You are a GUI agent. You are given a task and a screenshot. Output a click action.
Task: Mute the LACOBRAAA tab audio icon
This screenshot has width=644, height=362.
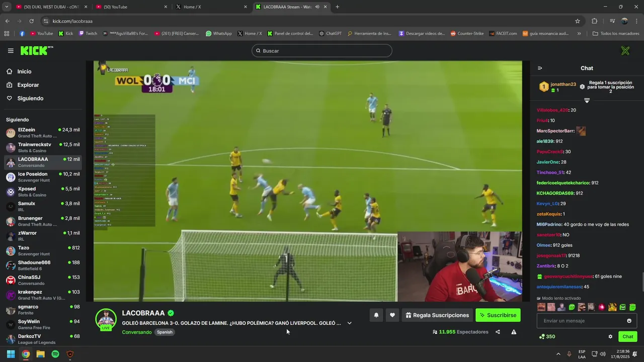click(317, 7)
